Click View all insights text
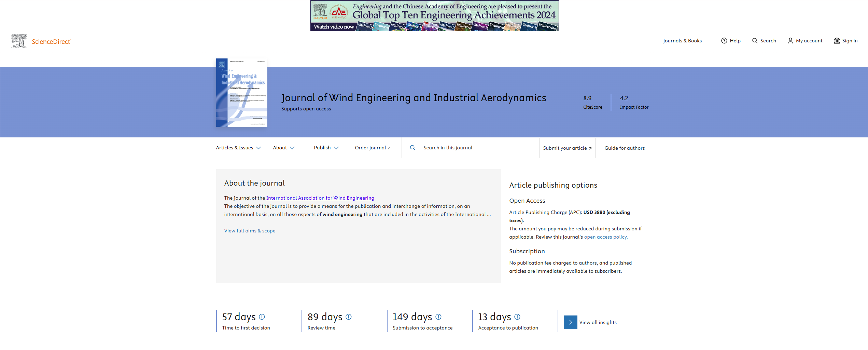 pyautogui.click(x=598, y=322)
